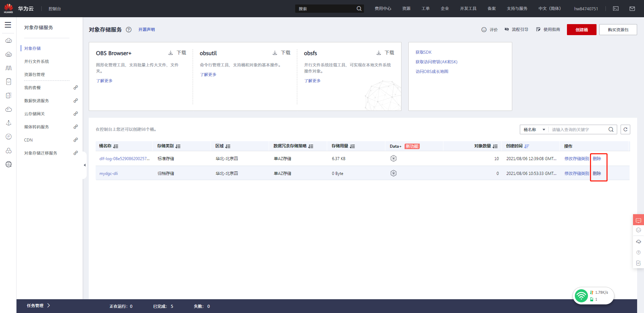Download OBS Browser+
Viewport: 644px width, 313px height.
coord(177,53)
